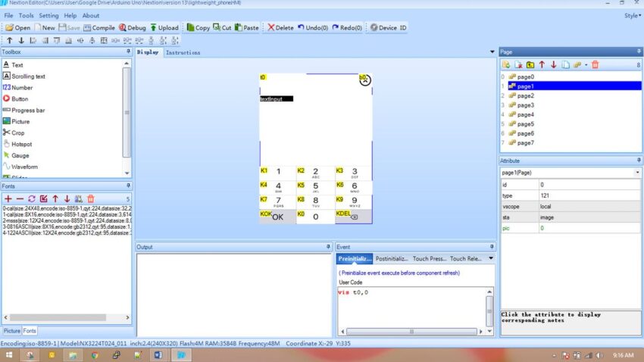Viewport: 644px width, 362px height.
Task: Switch to the Picture tab
Action: coord(11,331)
